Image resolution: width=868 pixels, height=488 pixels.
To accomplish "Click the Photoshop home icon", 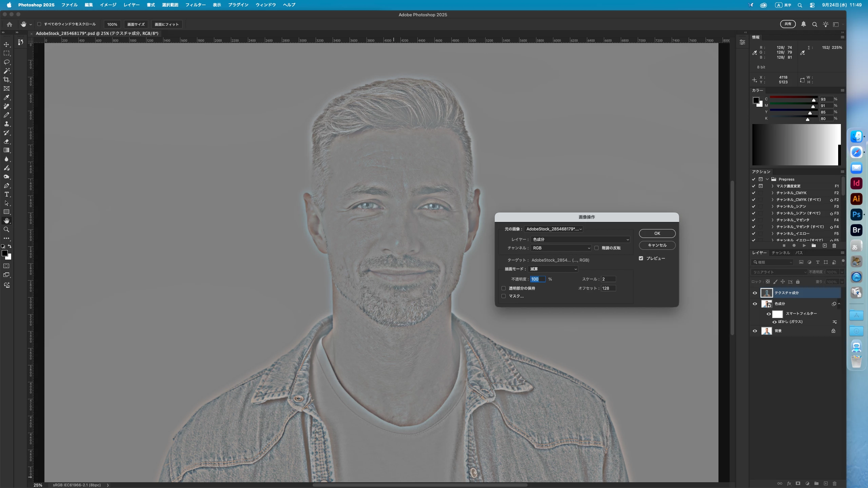I will [x=9, y=24].
